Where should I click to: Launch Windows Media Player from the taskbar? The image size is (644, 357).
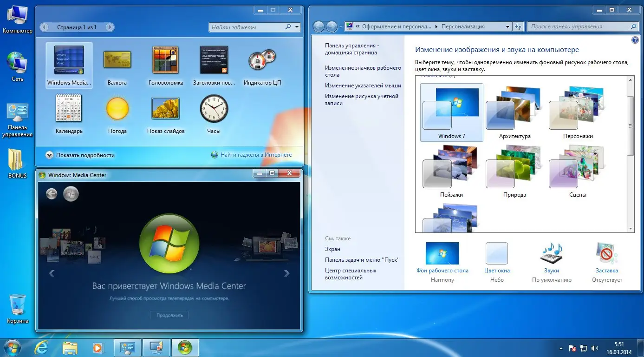coord(98,347)
